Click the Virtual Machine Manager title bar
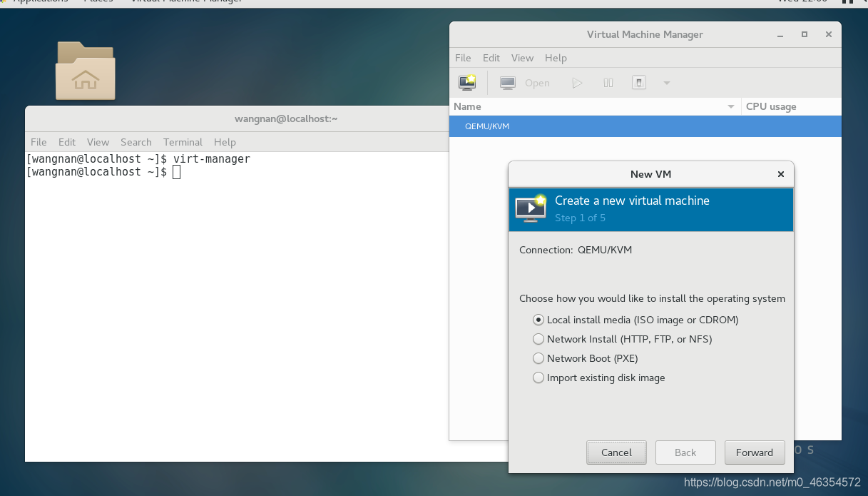Screen dimensions: 868x496 click(645, 34)
